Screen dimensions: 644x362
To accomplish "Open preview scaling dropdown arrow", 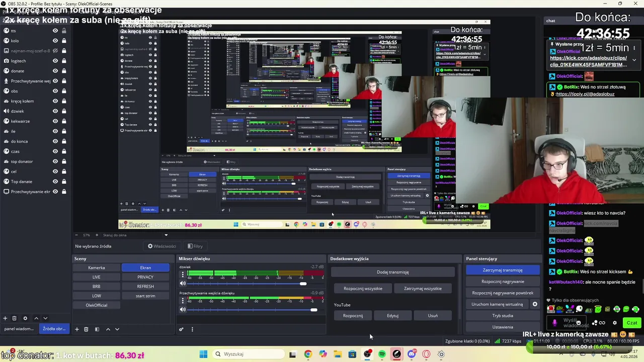I will tap(166, 235).
